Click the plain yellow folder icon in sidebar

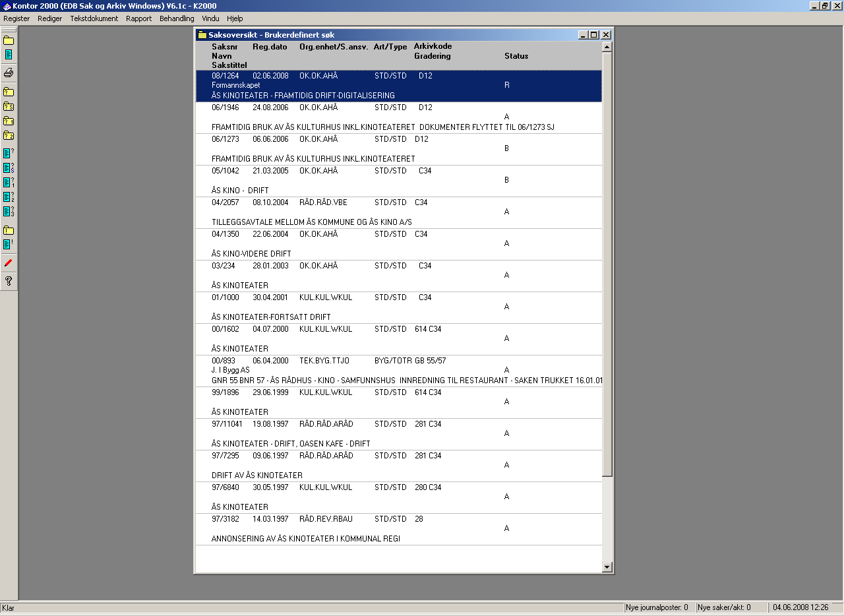9,41
